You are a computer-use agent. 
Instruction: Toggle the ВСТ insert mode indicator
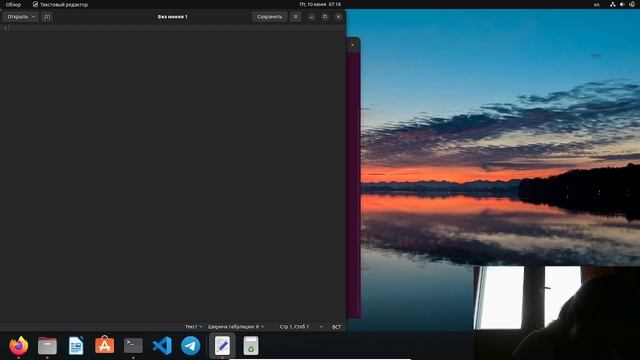[336, 327]
